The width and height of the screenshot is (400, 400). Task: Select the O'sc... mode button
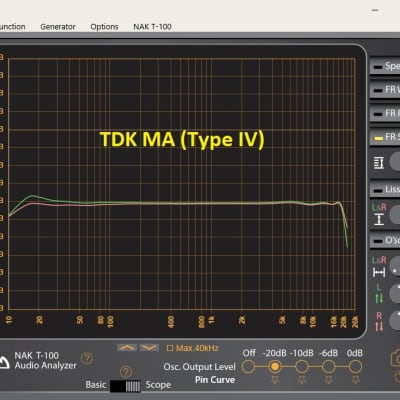tap(385, 240)
